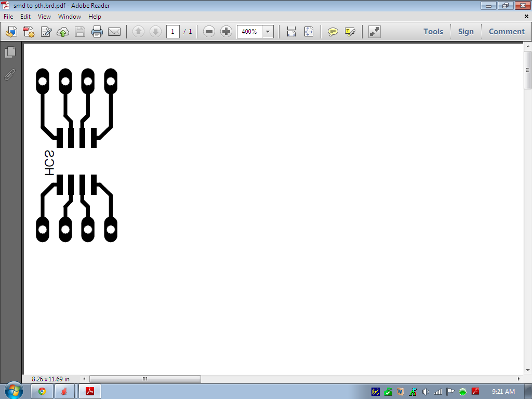Send file by email envelope icon
The image size is (532, 399).
(114, 32)
